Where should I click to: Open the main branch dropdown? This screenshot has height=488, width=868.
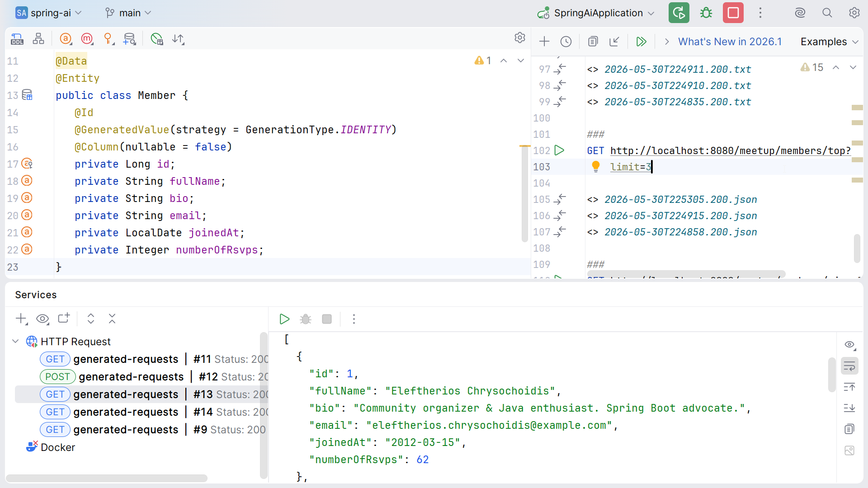(128, 13)
